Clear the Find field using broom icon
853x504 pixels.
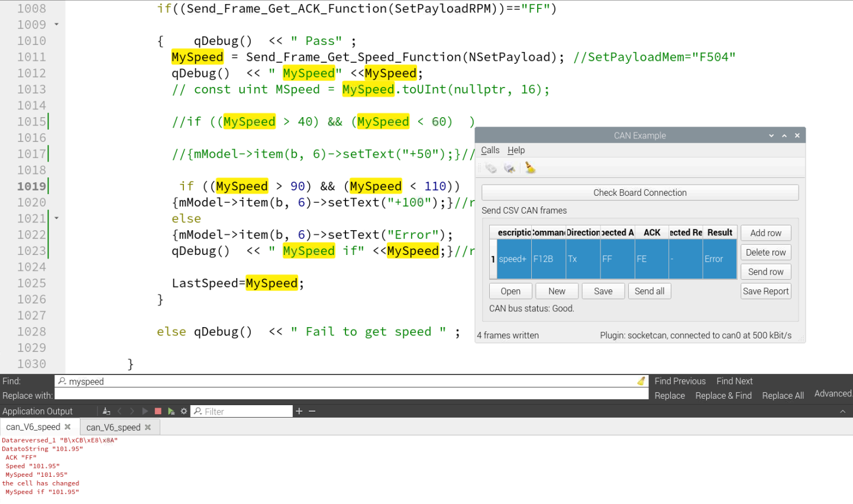[x=641, y=382]
